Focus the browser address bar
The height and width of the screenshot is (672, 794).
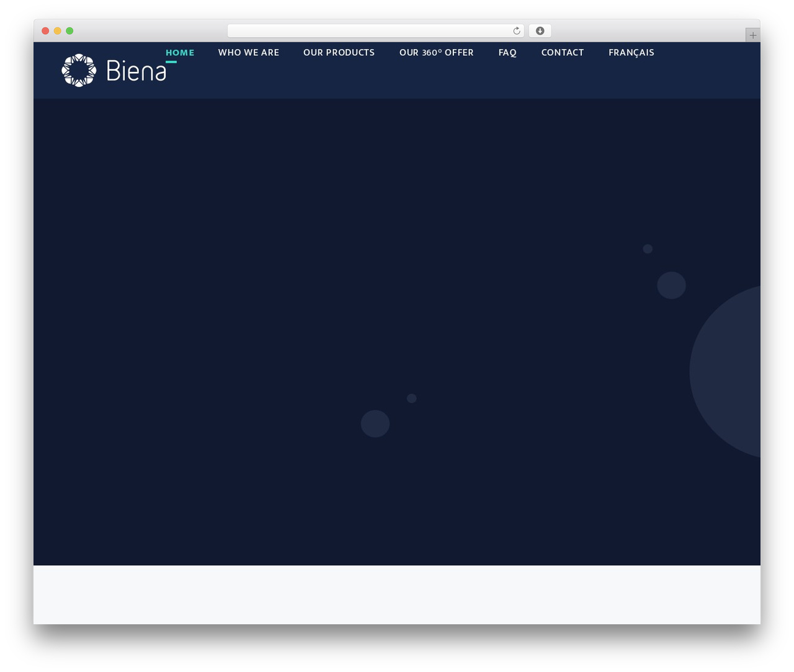click(x=376, y=31)
